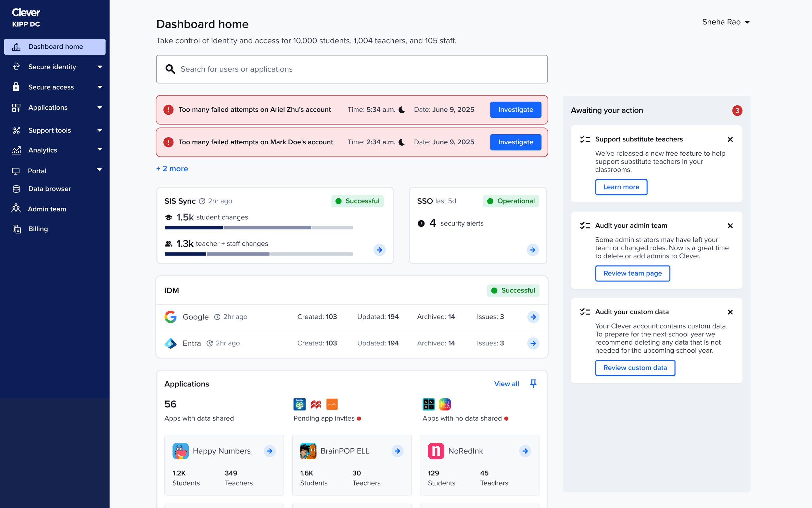Investigate Ariel Zhu's failed attempts alert
This screenshot has width=812, height=508.
pyautogui.click(x=515, y=110)
